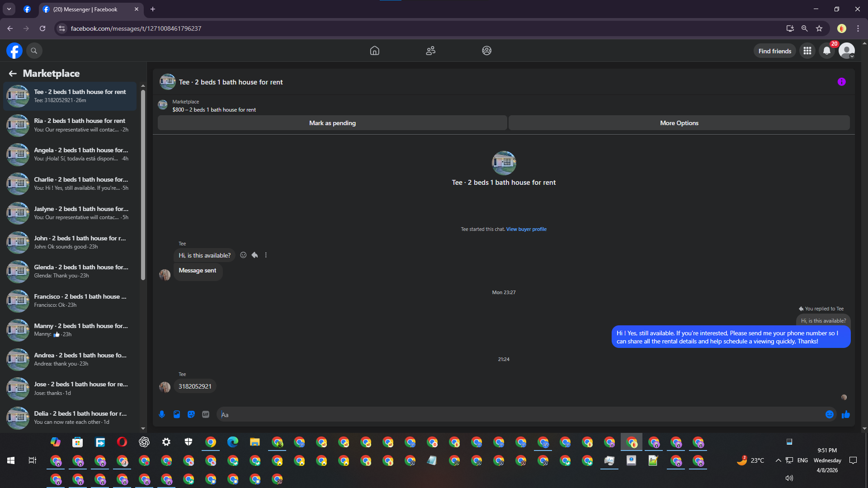Open the Facebook apps grid menu
The image size is (868, 488).
[807, 51]
